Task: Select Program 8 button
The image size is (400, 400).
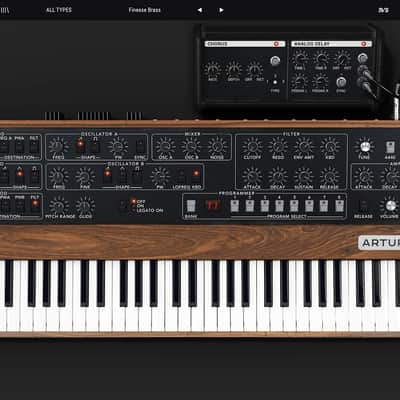Action: pyautogui.click(x=339, y=206)
